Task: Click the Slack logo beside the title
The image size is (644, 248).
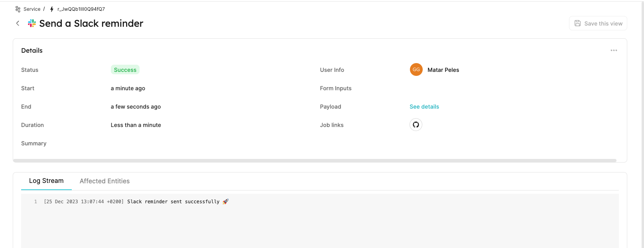Action: pyautogui.click(x=32, y=24)
